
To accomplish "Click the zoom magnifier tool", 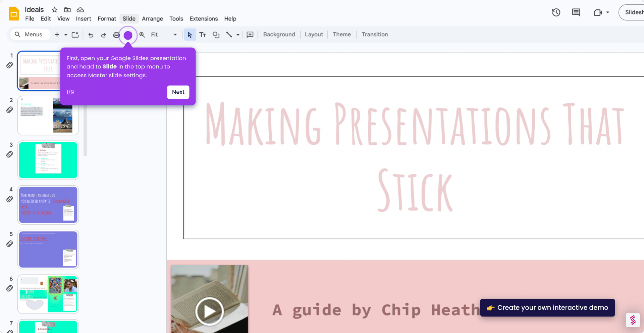I will pyautogui.click(x=142, y=35).
